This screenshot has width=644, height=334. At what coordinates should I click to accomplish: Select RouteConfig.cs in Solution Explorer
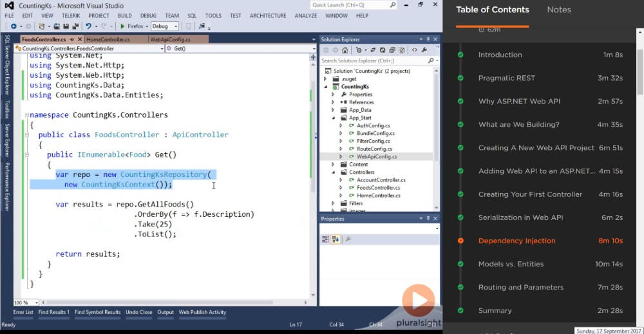tap(374, 149)
